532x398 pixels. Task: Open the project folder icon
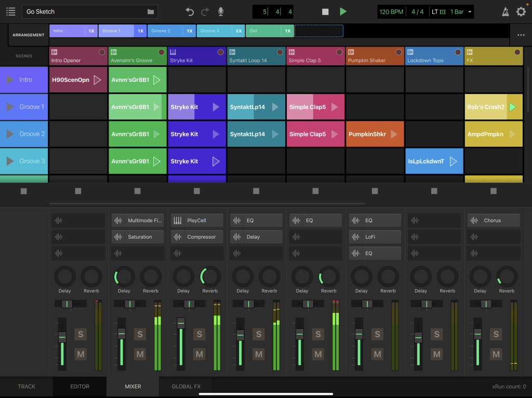coord(151,11)
